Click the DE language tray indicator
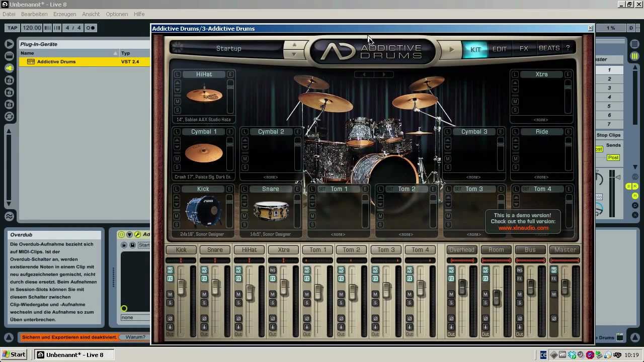This screenshot has width=644, height=362. click(x=543, y=355)
